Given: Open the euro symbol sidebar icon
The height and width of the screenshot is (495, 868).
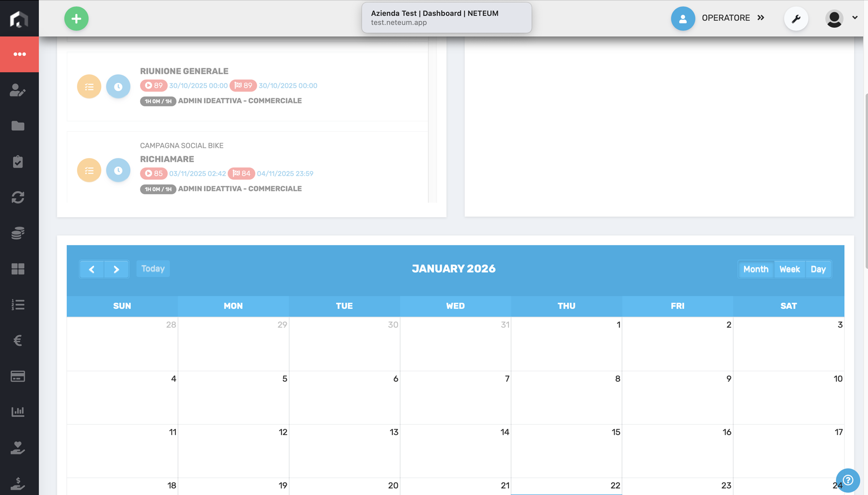Looking at the screenshot, I should (18, 341).
